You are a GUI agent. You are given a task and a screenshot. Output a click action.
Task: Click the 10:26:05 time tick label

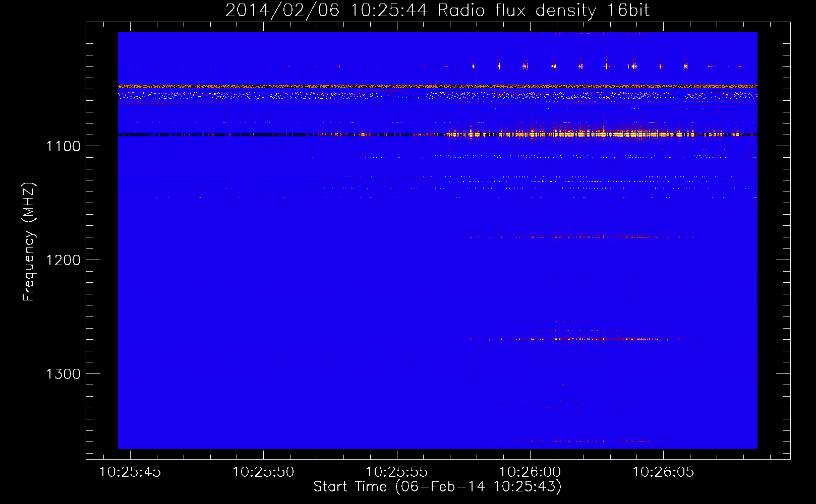click(x=663, y=472)
